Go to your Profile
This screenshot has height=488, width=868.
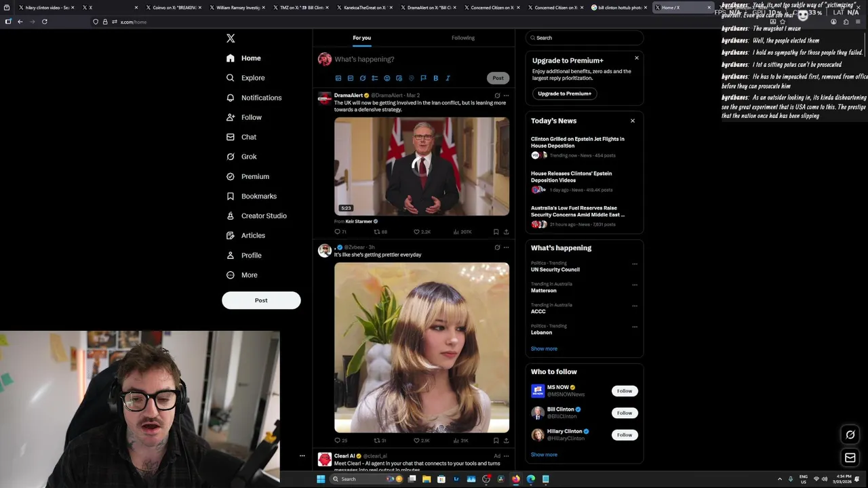243,256
